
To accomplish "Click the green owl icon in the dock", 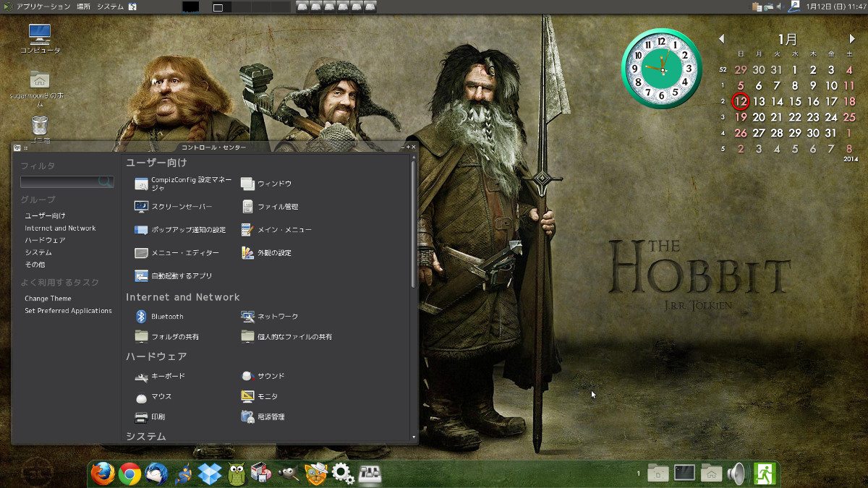I will [237, 474].
